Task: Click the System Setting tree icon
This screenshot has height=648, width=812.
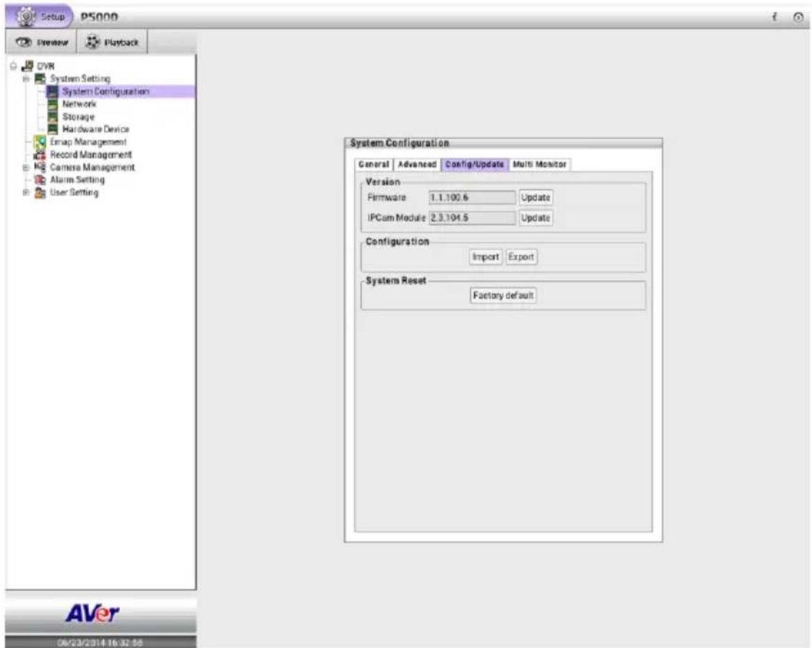Action: point(40,79)
